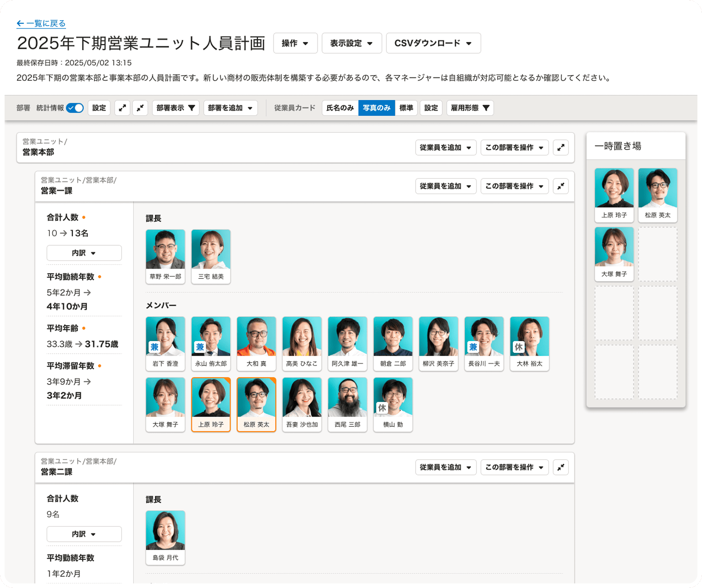Viewport: 702px width, 588px height.
Task: Click the back arrow 一覧に戻る link
Action: point(41,23)
